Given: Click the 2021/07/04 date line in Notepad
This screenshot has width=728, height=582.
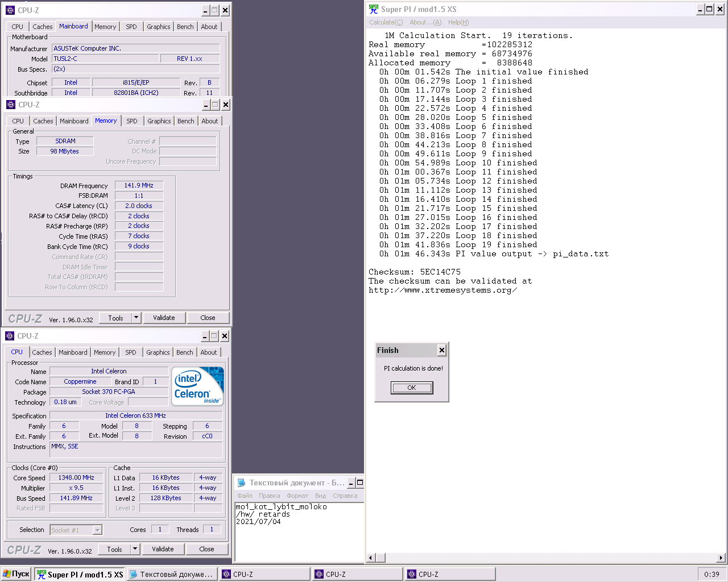Looking at the screenshot, I should click(x=258, y=521).
